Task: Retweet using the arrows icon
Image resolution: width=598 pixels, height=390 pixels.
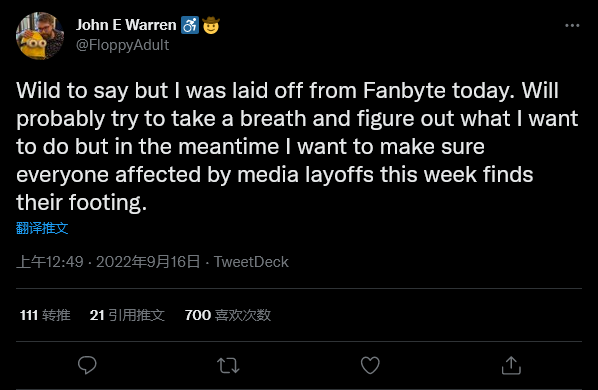Action: pos(228,365)
